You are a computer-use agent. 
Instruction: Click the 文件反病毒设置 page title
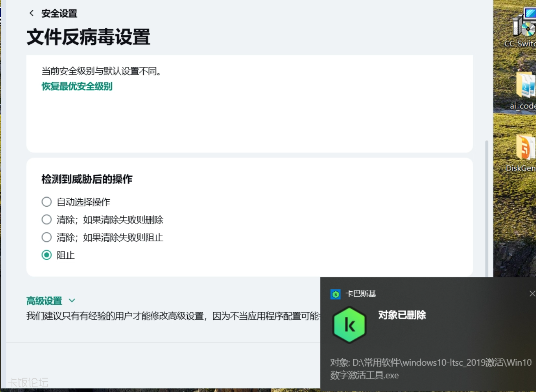tap(88, 37)
